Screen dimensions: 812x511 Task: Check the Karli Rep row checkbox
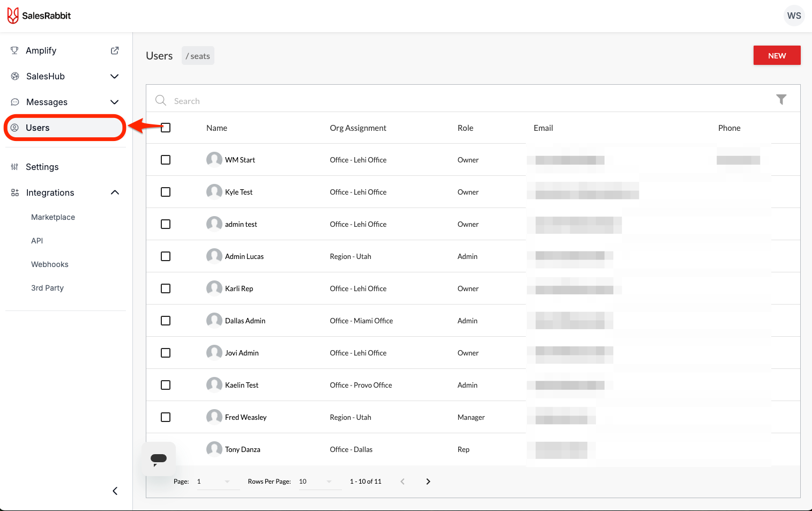click(166, 288)
